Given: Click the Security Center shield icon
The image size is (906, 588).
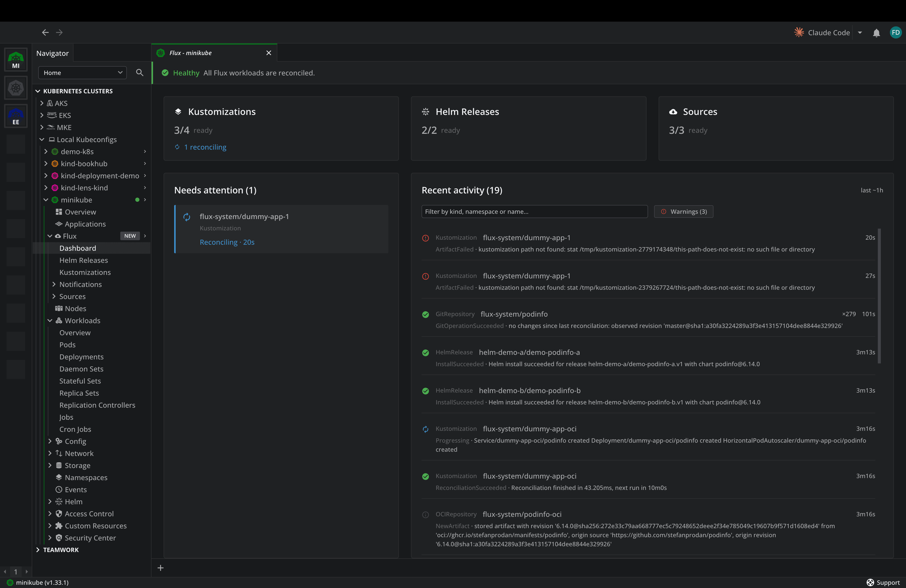Looking at the screenshot, I should coord(59,538).
